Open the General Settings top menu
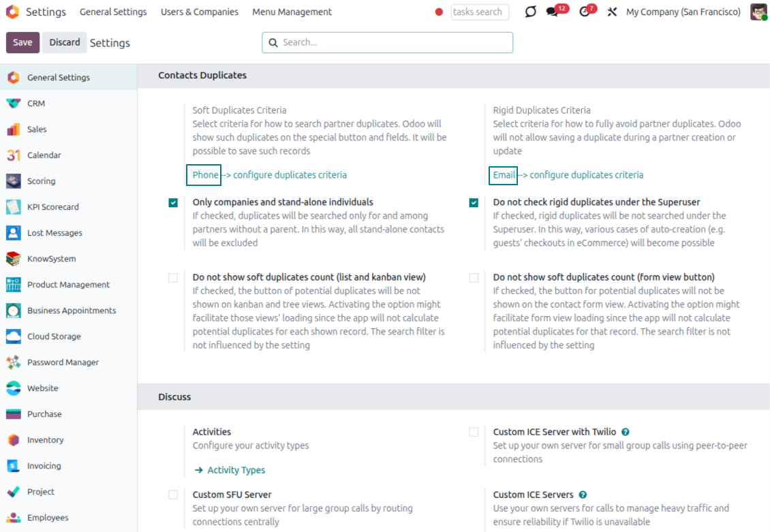Viewport: 770px width, 532px height. 113,12
